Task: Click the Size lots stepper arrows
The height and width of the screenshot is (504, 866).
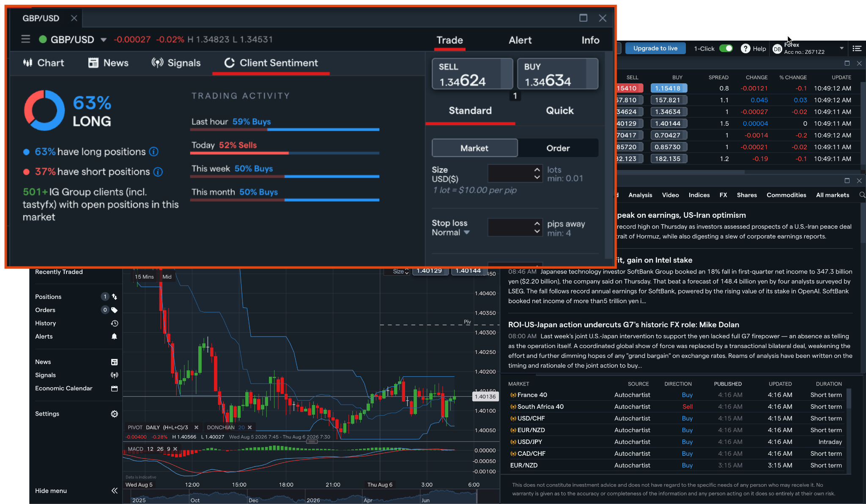Action: click(x=537, y=173)
